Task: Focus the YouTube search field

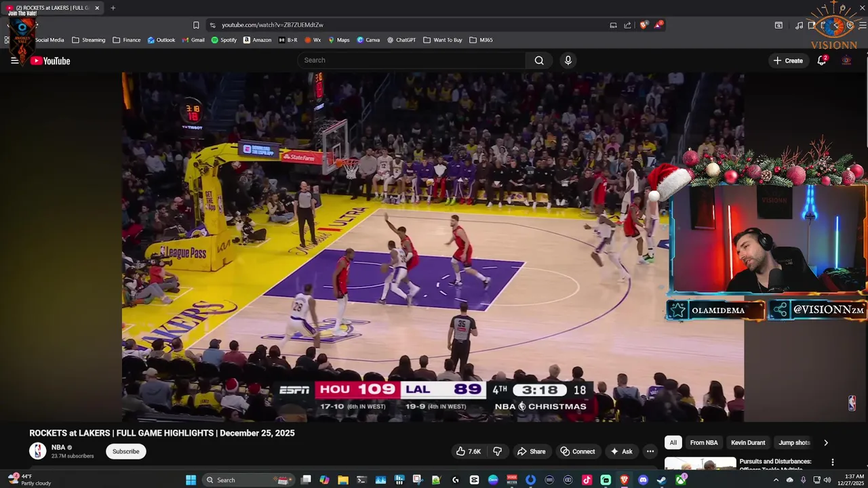Action: point(412,60)
